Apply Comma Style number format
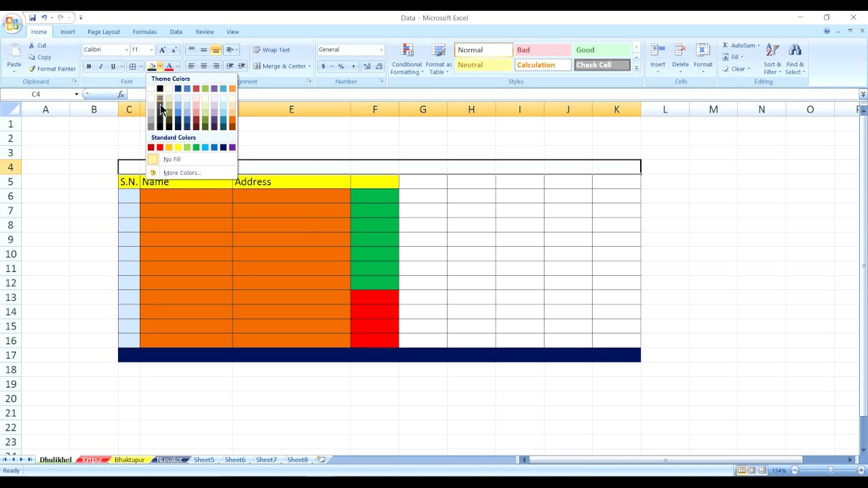 353,66
